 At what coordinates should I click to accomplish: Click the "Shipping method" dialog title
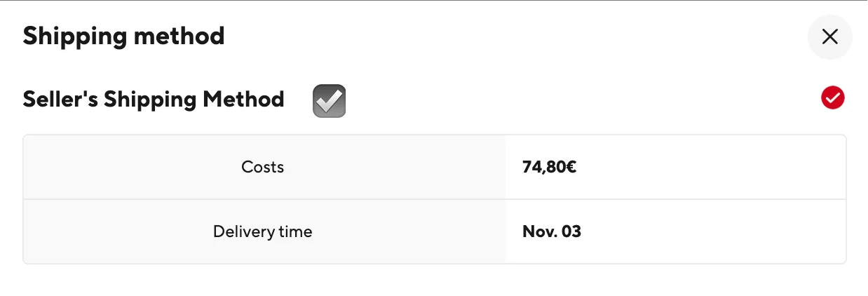coord(124,35)
